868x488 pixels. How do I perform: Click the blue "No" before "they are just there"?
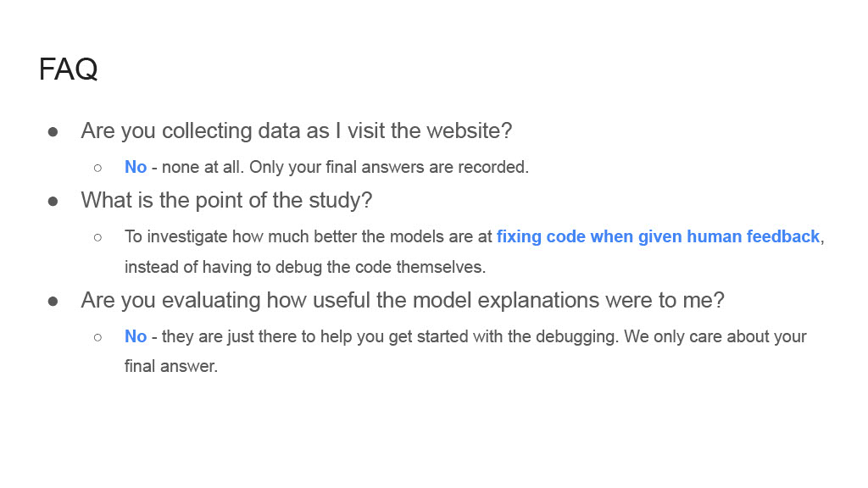click(136, 337)
